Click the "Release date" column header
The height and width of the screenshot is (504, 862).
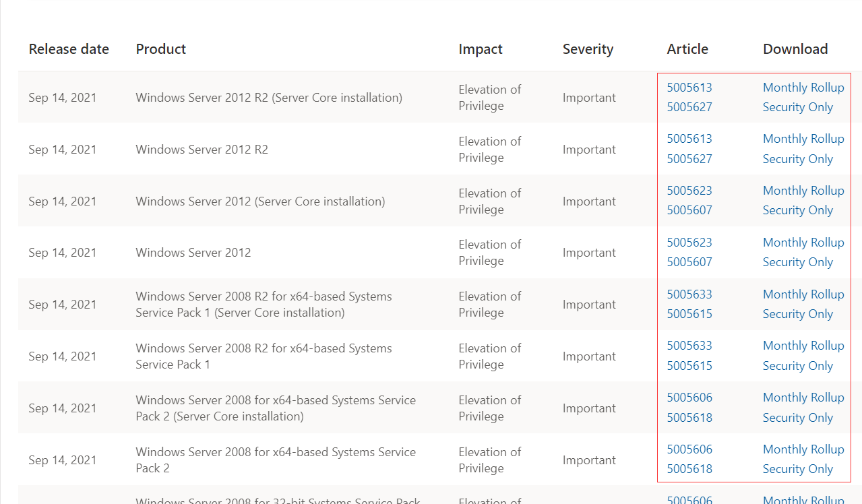coord(69,49)
